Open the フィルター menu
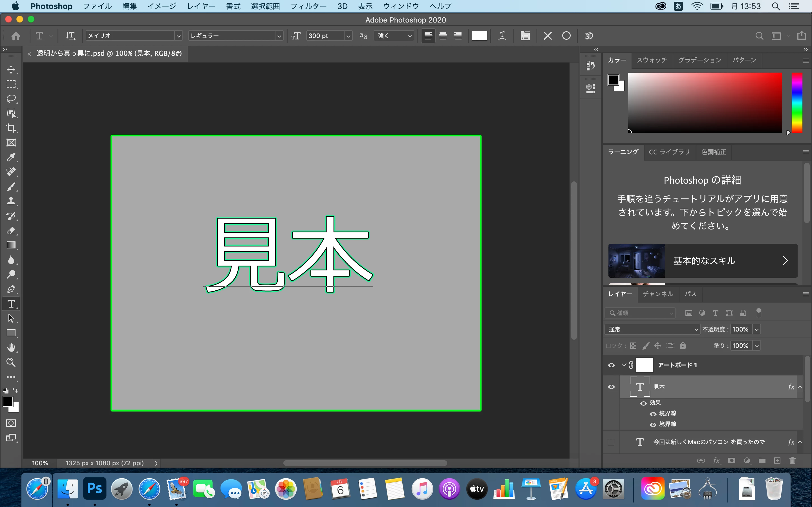 coord(308,6)
